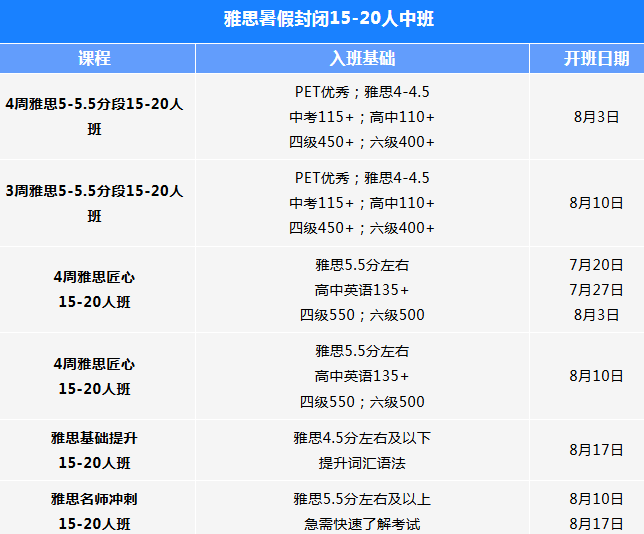The height and width of the screenshot is (534, 644).
Task: Click PET优秀；雅思4-4.5 in the 4周雅思5-5.5分段 row
Action: (362, 92)
